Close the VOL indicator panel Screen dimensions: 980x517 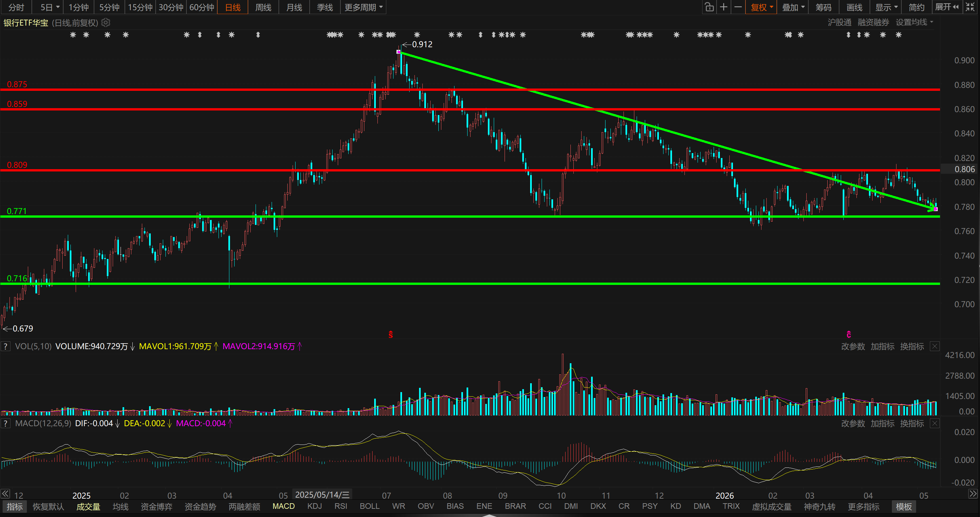pos(935,347)
